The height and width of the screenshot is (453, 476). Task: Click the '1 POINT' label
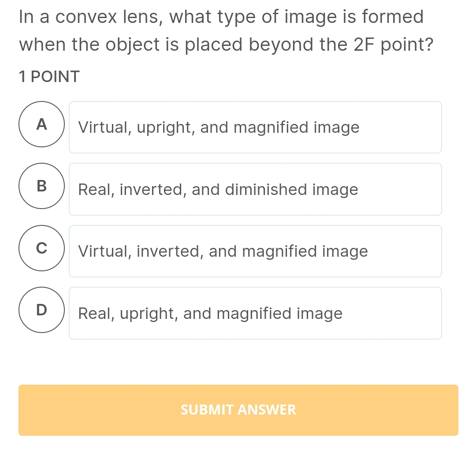click(x=48, y=76)
